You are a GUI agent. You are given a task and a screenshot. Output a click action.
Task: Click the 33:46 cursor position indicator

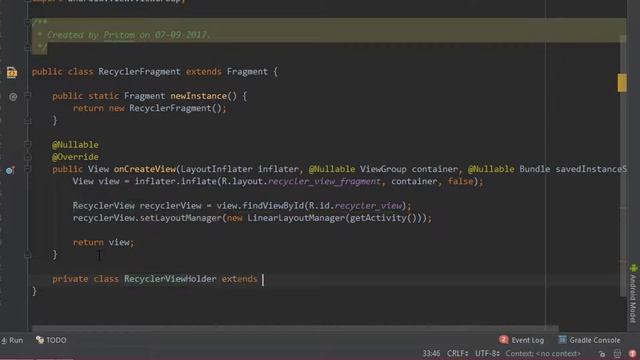click(431, 353)
